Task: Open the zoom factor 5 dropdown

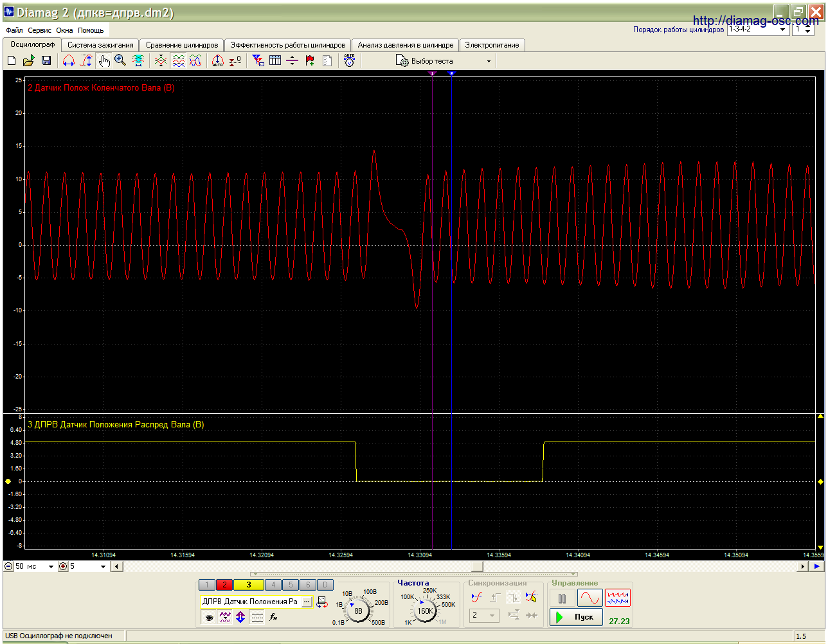Action: [88, 566]
